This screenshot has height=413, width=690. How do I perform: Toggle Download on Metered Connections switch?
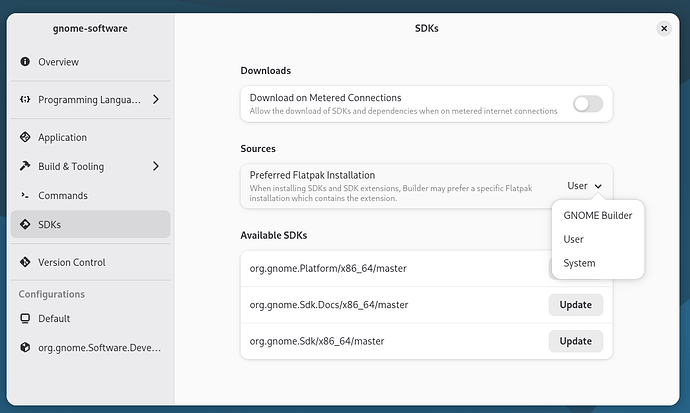[x=588, y=104]
